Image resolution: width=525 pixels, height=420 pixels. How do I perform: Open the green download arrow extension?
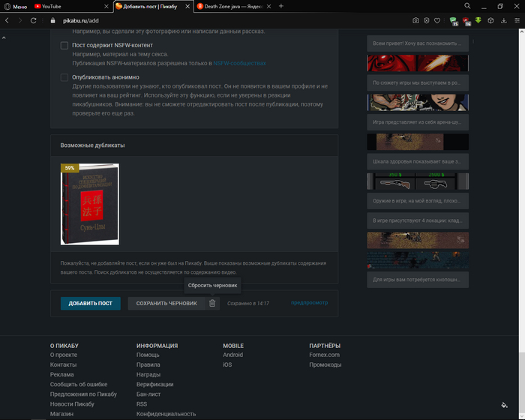477,20
